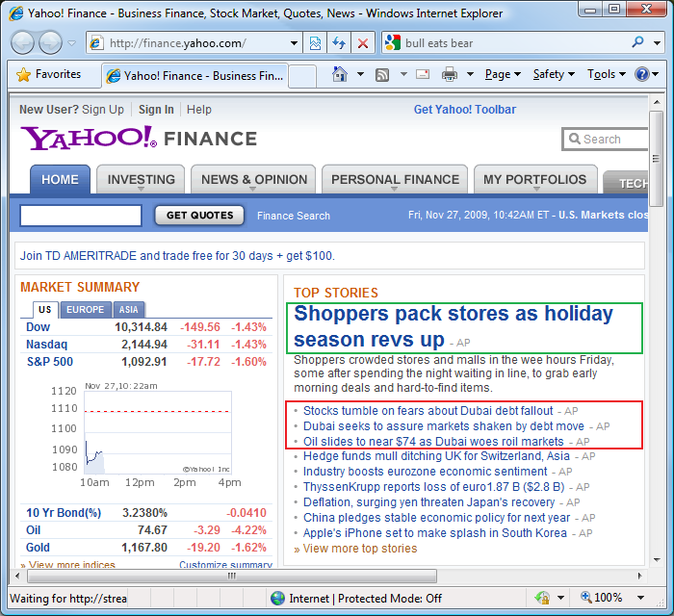
Task: Click the Finance Search link
Action: pyautogui.click(x=294, y=216)
